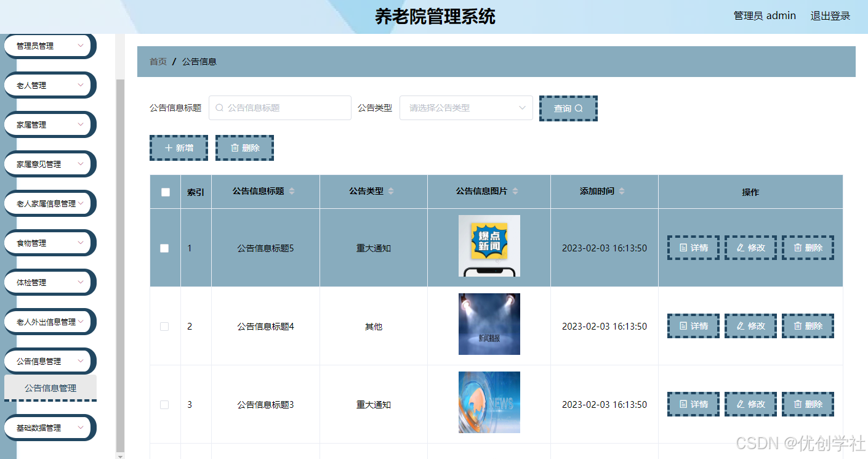This screenshot has width=868, height=459.
Task: Click 修改 for 公告信息标题4
Action: pyautogui.click(x=750, y=326)
